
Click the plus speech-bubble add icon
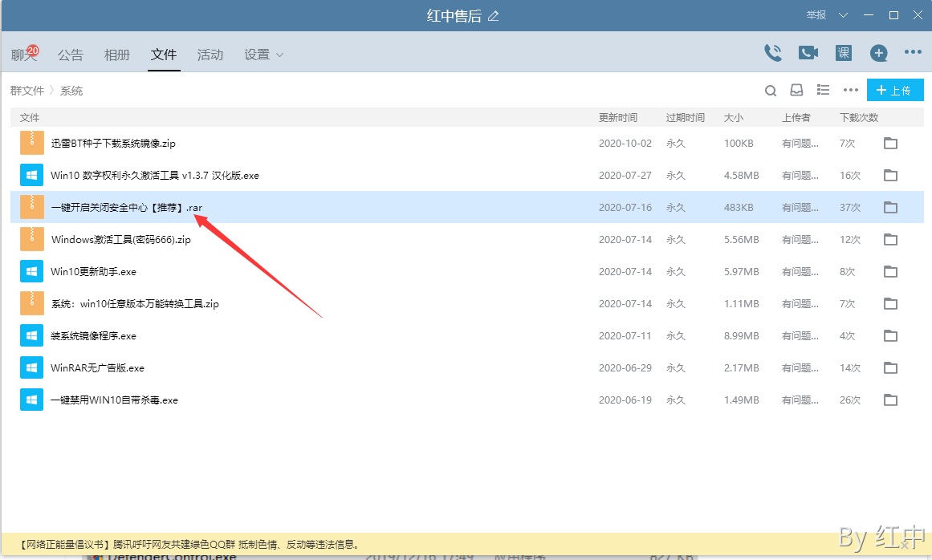click(878, 53)
